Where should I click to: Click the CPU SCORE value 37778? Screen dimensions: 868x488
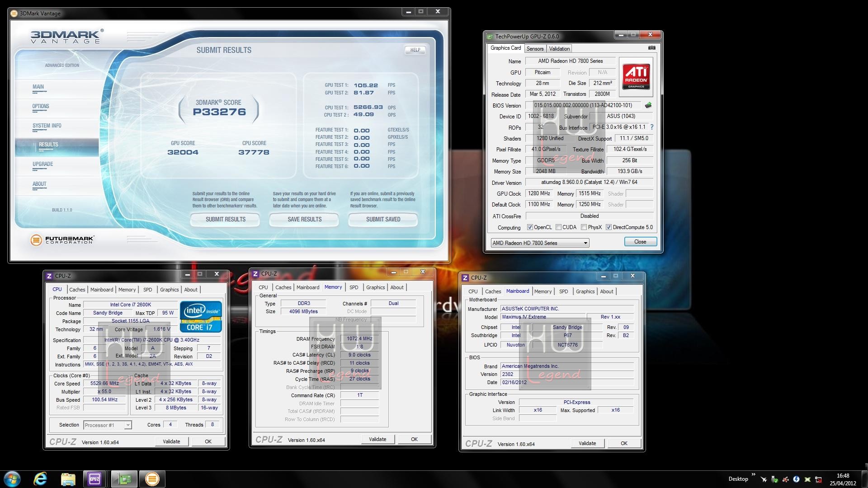(x=254, y=153)
